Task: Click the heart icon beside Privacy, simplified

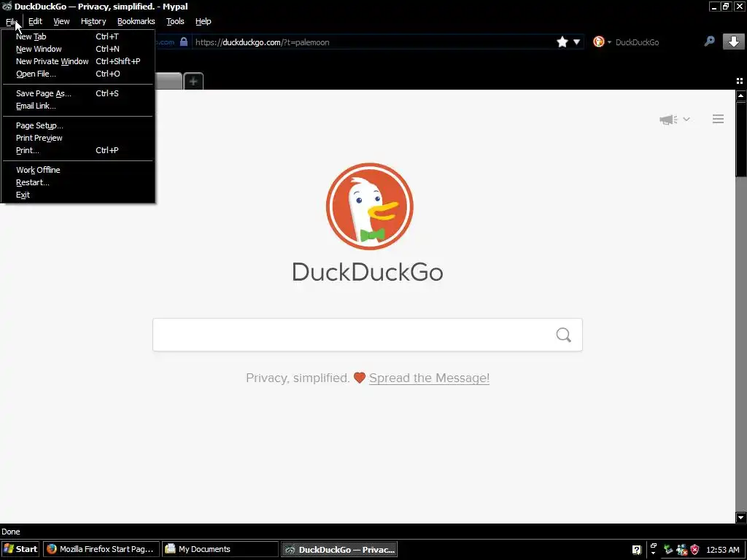Action: click(360, 378)
